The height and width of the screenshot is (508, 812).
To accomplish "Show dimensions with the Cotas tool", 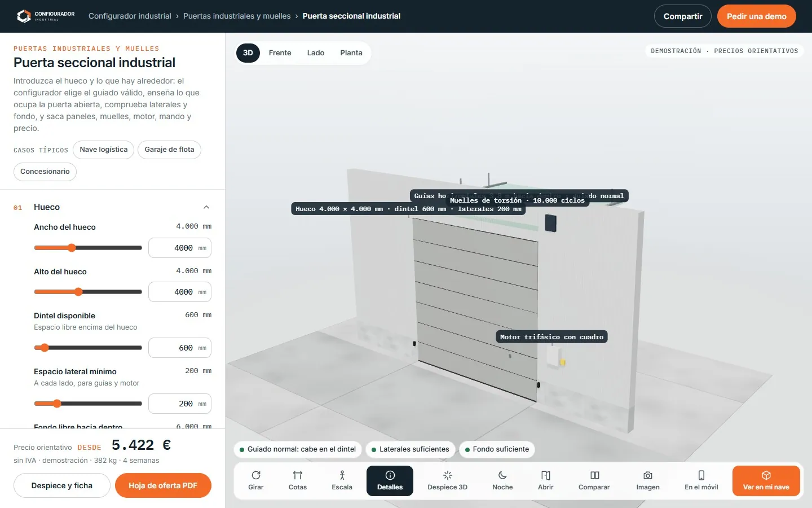I will point(298,481).
